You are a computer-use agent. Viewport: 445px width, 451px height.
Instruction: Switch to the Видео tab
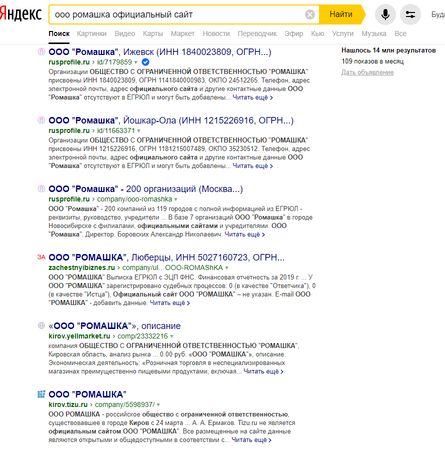[125, 34]
